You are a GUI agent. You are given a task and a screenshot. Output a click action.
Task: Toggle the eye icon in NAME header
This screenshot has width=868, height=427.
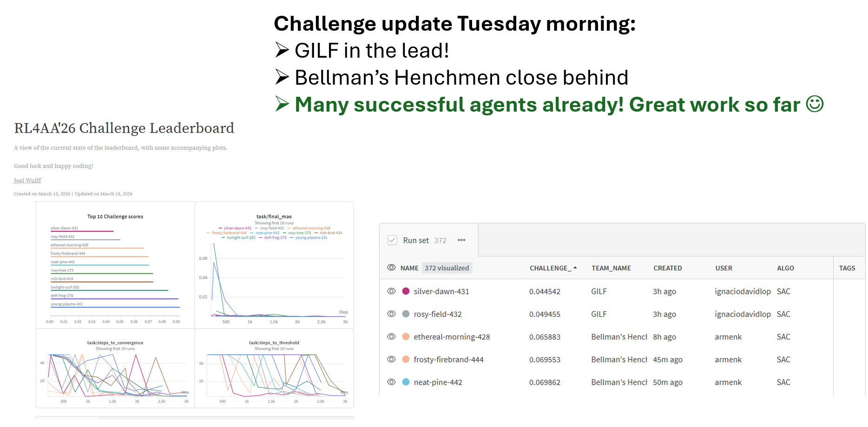click(x=391, y=268)
